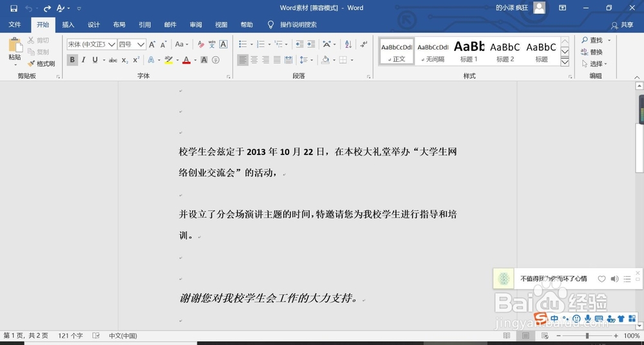Toggle align left paragraph
644x345 pixels.
243,60
